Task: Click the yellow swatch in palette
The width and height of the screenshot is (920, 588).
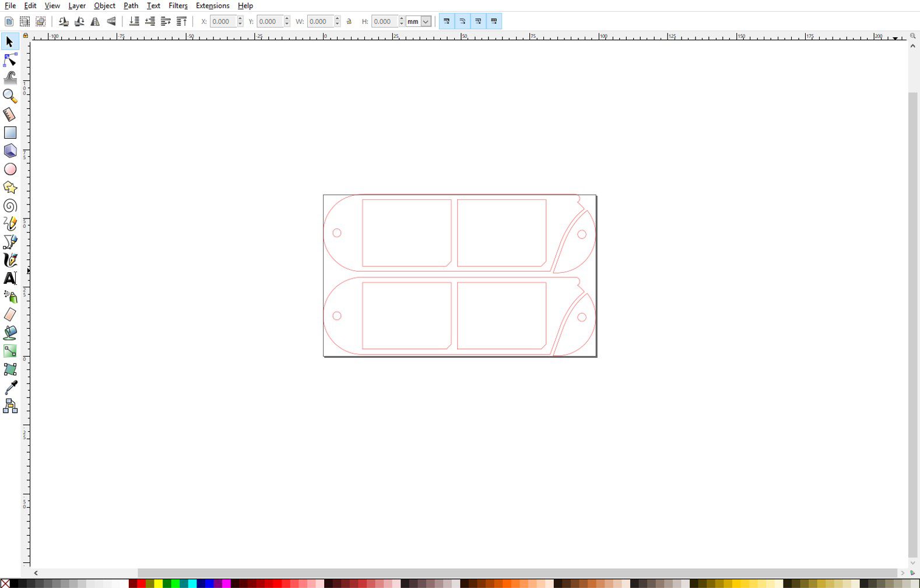Action: point(158,583)
